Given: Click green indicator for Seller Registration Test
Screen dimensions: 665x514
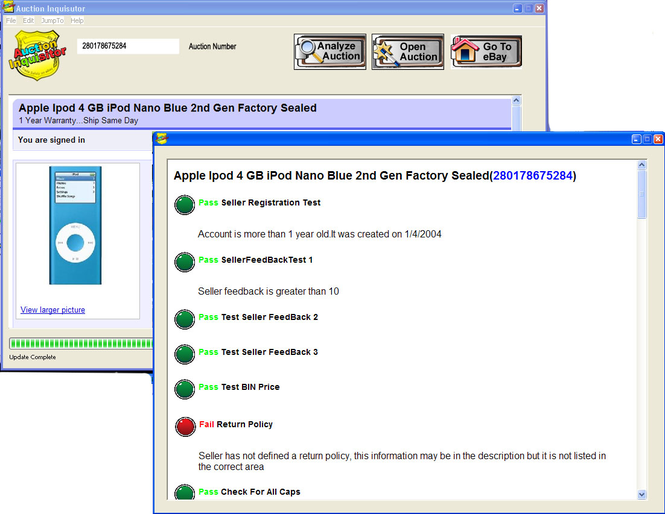Looking at the screenshot, I should 184,205.
